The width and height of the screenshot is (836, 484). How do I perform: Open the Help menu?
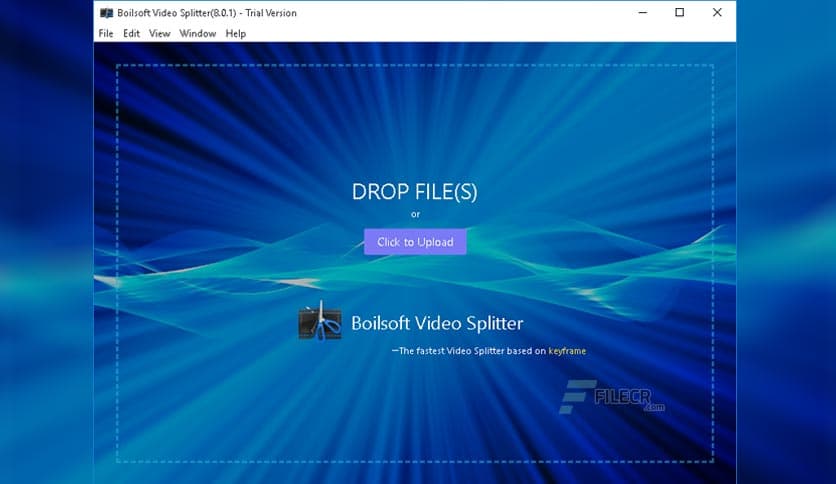[236, 34]
